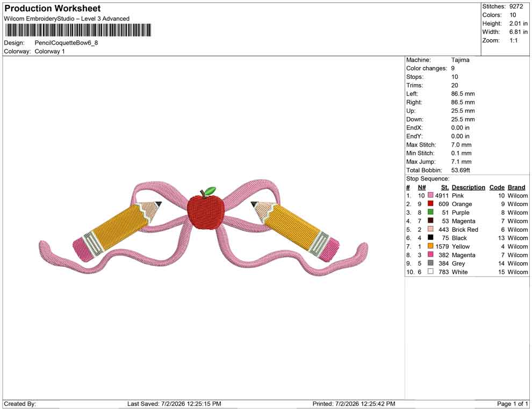This screenshot has height=409, width=532.
Task: Click the Pink thread color swatch
Action: [x=430, y=195]
